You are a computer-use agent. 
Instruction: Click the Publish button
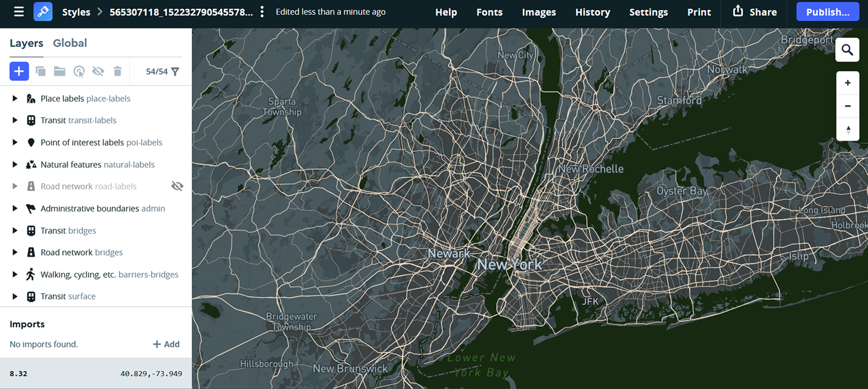tap(828, 11)
